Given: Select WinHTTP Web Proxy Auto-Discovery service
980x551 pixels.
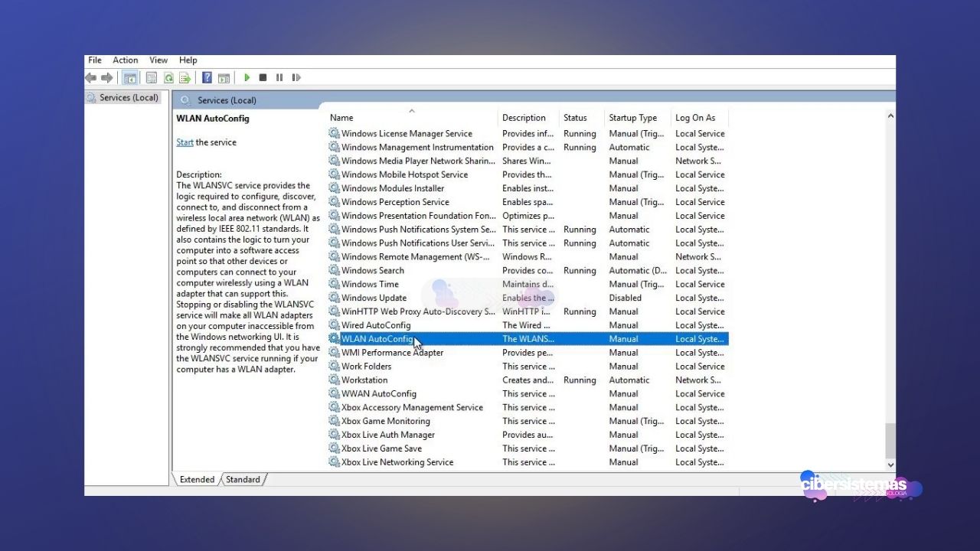Looking at the screenshot, I should click(528, 311).
